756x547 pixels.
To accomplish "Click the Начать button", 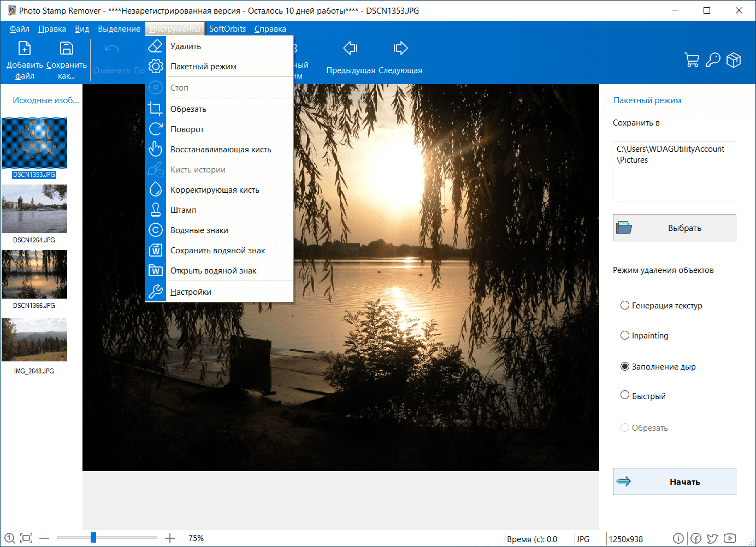I will click(674, 481).
